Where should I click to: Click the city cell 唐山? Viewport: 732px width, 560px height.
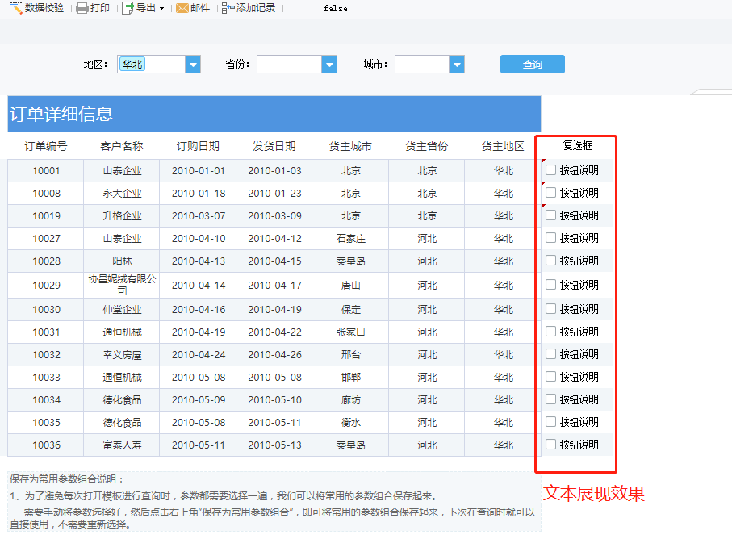(350, 285)
